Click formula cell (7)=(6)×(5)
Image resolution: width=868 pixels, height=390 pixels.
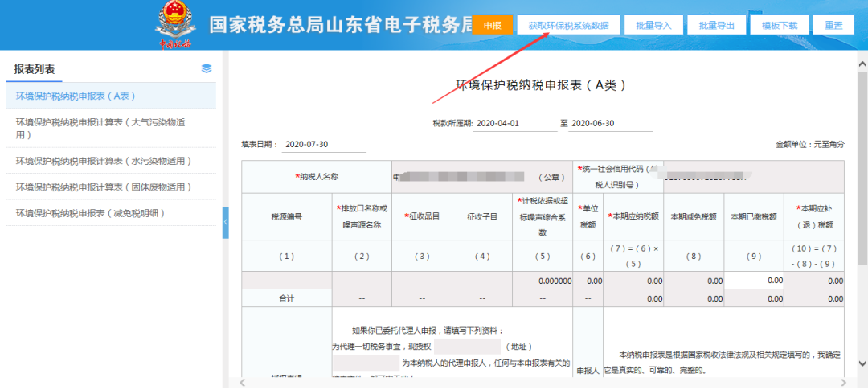tap(633, 256)
